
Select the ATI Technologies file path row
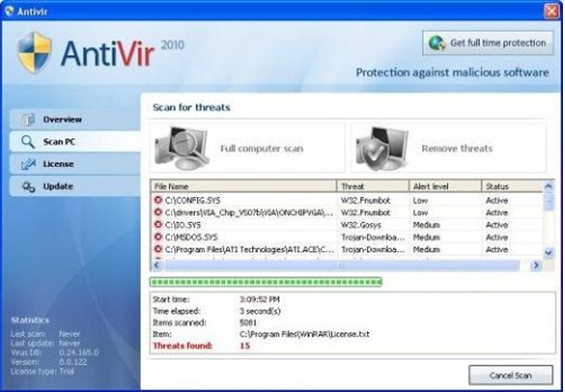click(347, 249)
